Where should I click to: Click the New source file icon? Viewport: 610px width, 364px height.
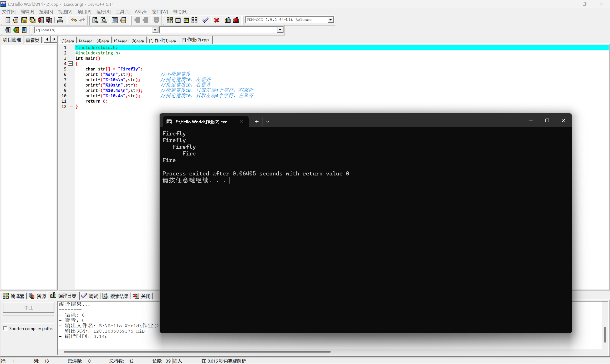point(8,20)
